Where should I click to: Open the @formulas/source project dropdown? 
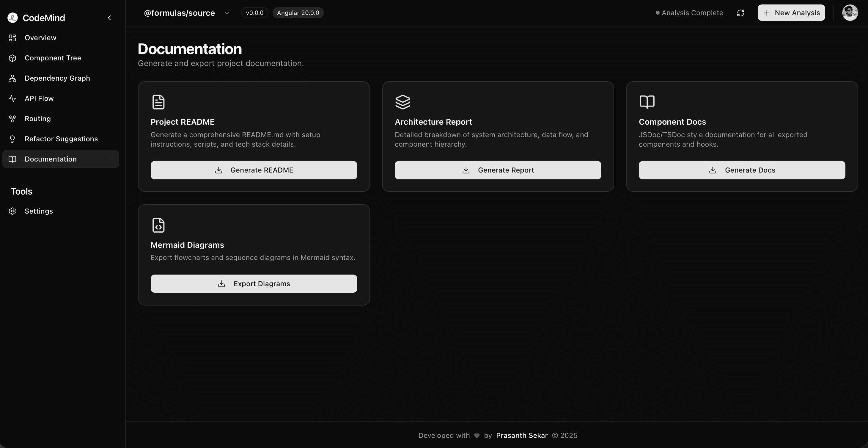point(227,13)
